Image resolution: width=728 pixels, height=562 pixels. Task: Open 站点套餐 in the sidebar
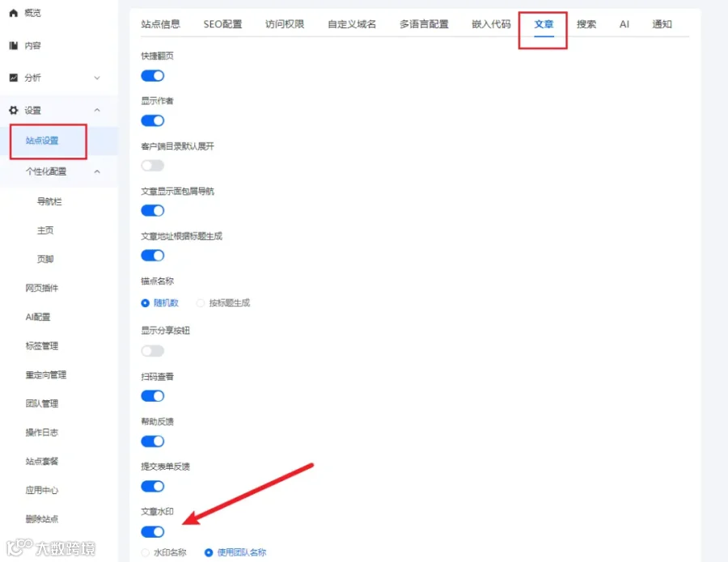[42, 461]
